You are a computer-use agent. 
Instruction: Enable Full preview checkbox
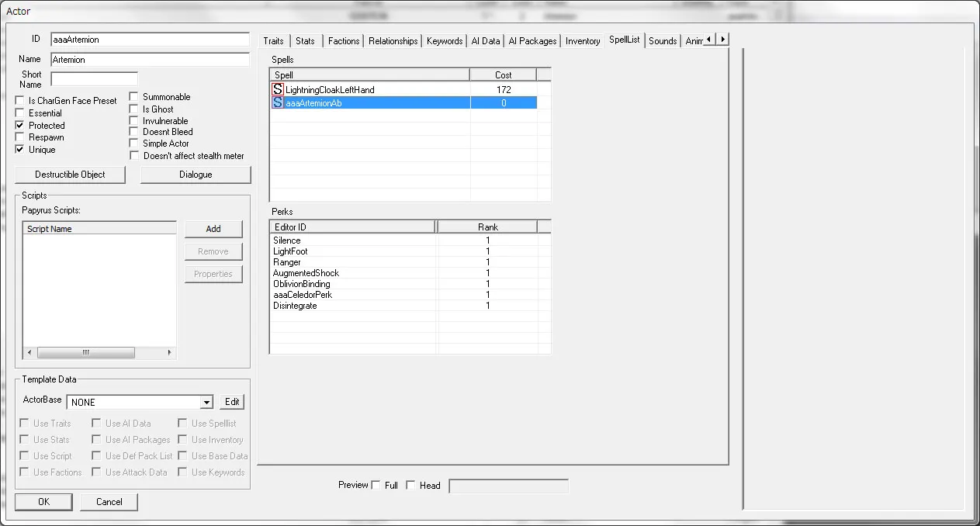(x=376, y=486)
